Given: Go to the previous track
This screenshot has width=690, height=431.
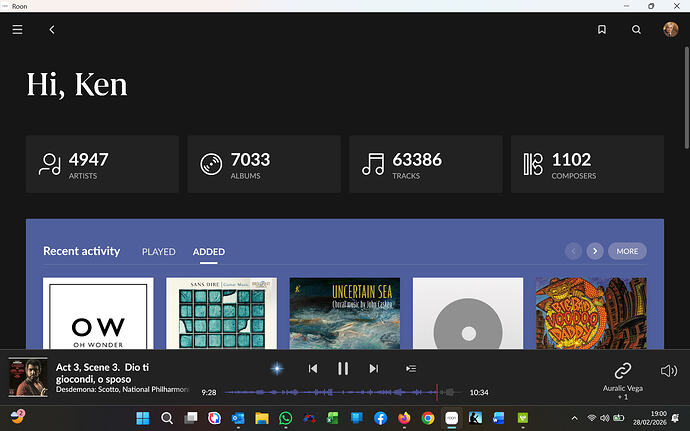Looking at the screenshot, I should [313, 369].
